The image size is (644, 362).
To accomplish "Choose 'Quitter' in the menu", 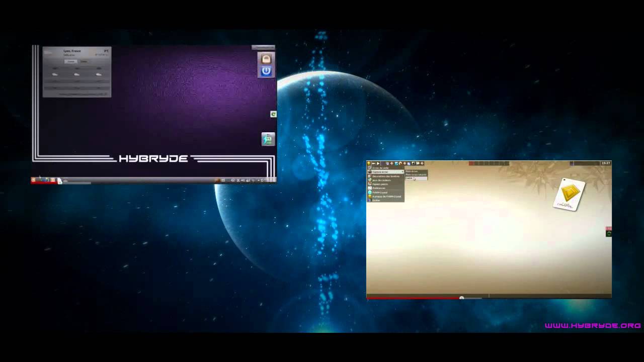I will (385, 200).
